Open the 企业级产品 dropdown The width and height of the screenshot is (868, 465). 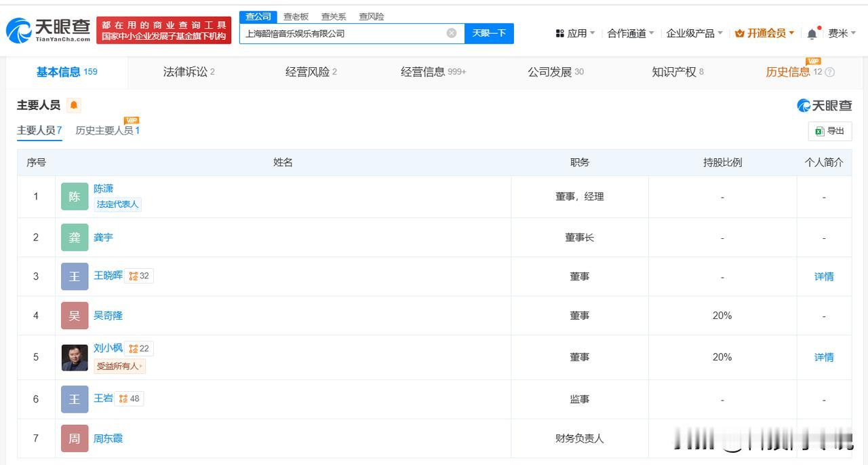tap(694, 33)
